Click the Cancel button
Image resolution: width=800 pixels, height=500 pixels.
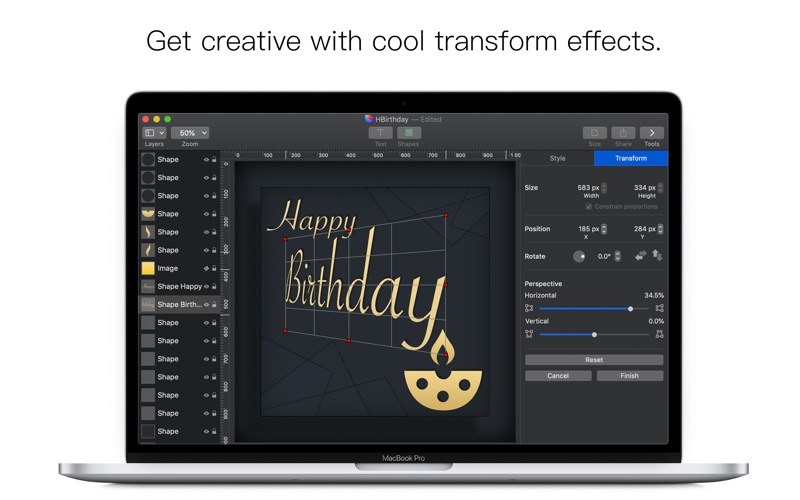click(558, 376)
